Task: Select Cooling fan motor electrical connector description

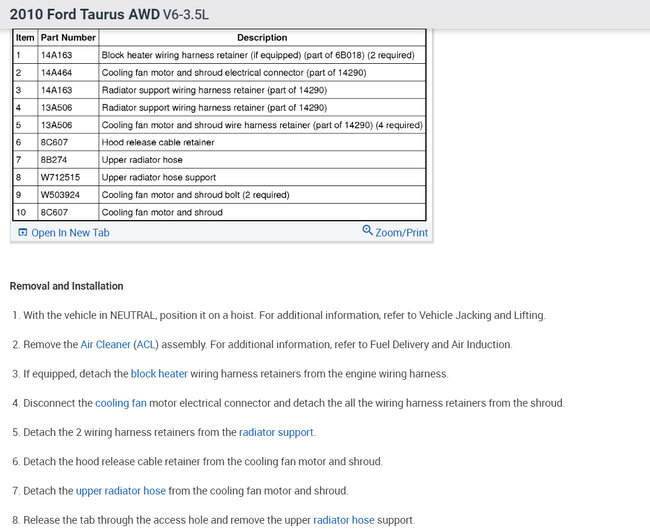Action: click(234, 73)
